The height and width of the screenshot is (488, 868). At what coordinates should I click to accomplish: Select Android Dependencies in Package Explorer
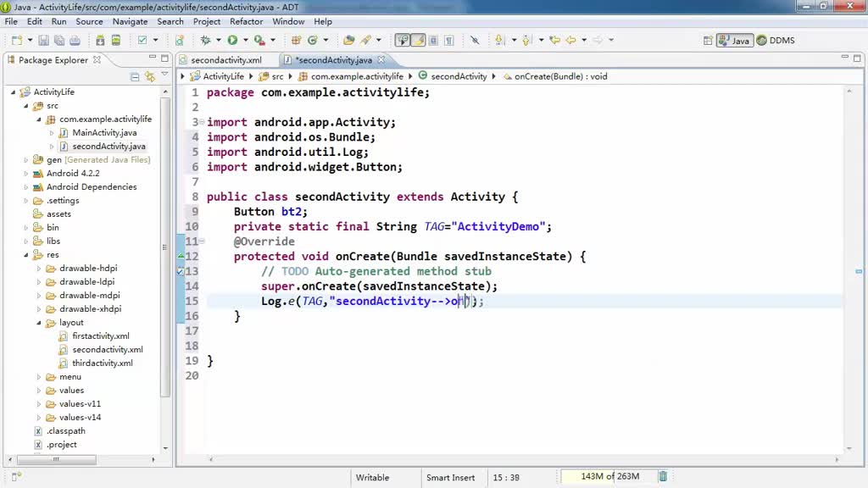point(92,187)
